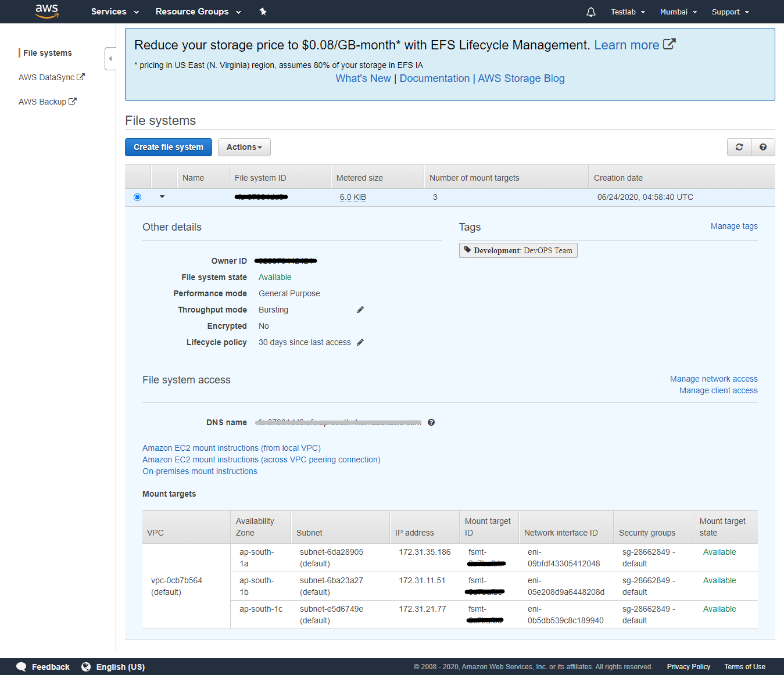The width and height of the screenshot is (784, 675).
Task: Click the Name column header
Action: pyautogui.click(x=203, y=178)
